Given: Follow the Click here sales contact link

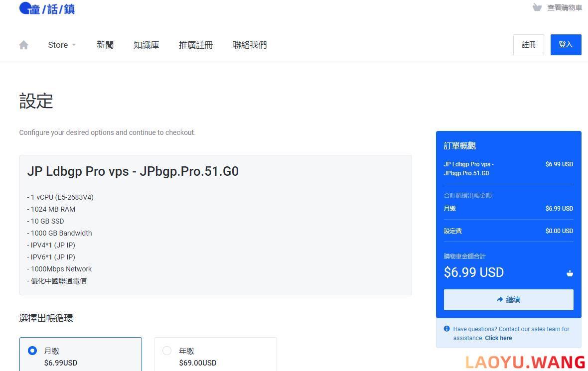Looking at the screenshot, I should point(498,338).
